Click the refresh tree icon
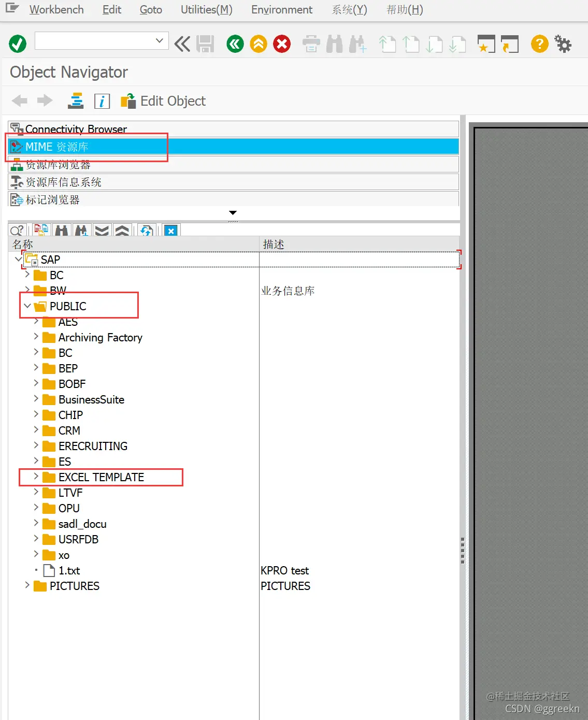Viewport: 588px width, 720px height. 147,230
